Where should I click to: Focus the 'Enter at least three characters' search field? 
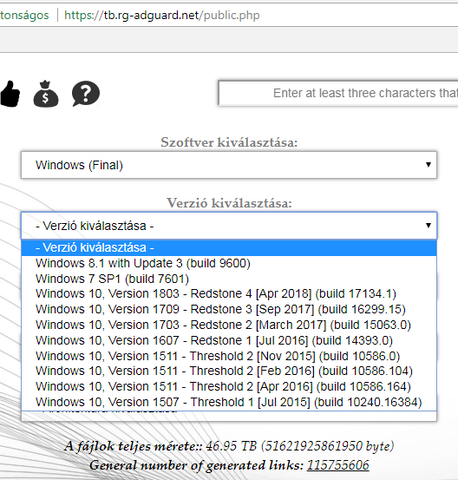pos(338,93)
